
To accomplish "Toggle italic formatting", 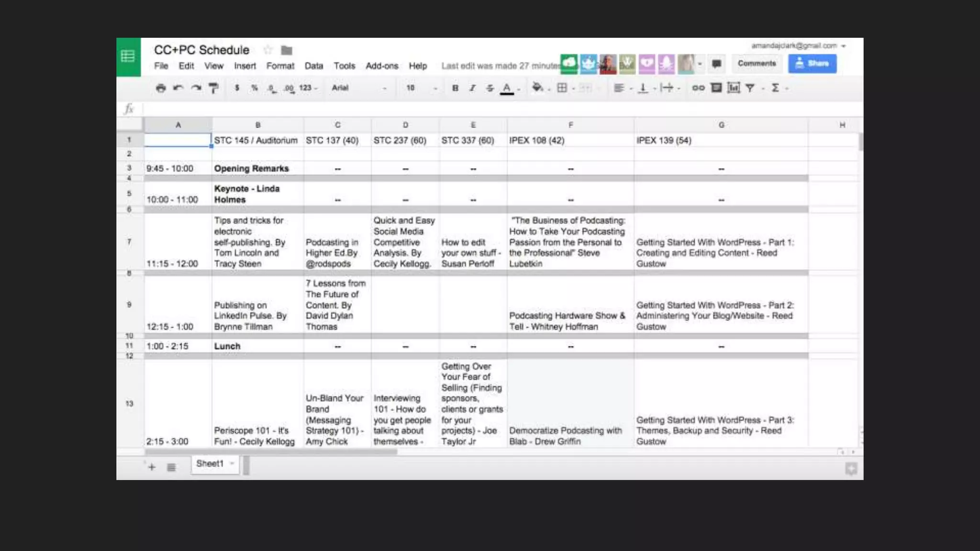I will [472, 88].
